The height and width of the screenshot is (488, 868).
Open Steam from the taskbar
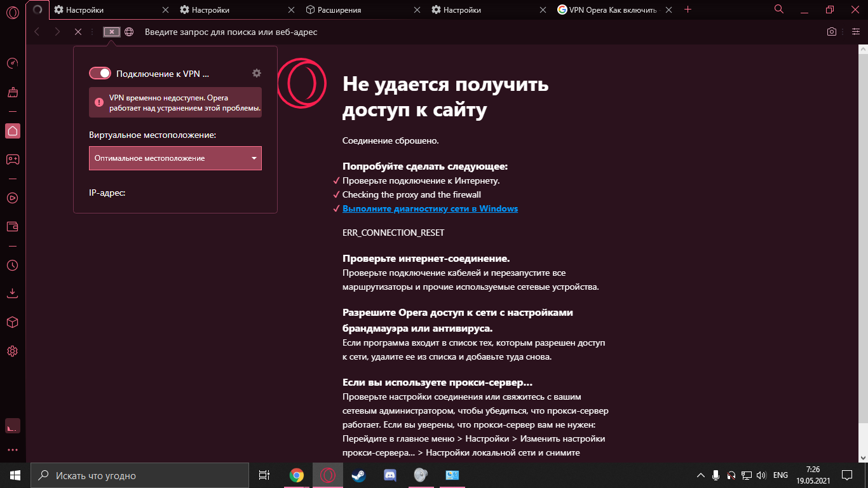[x=358, y=475]
